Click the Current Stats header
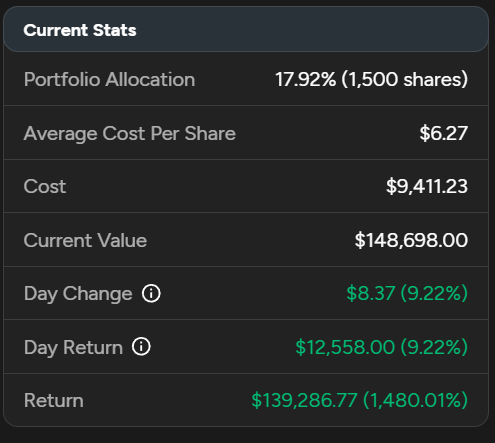 (x=80, y=30)
